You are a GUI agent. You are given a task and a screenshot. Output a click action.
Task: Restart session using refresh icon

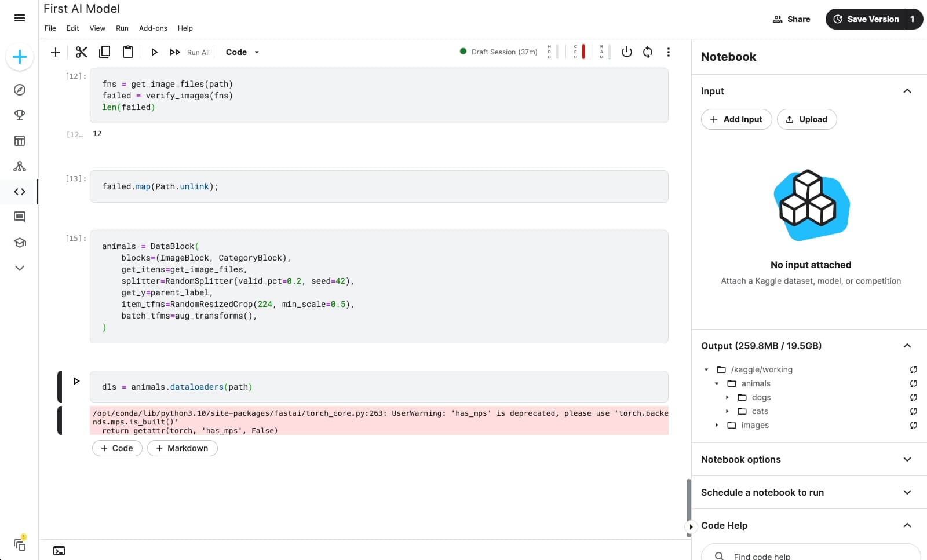tap(648, 52)
